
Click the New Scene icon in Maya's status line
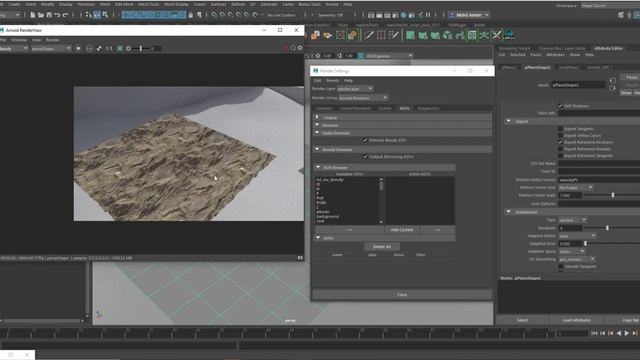pyautogui.click(x=33, y=15)
